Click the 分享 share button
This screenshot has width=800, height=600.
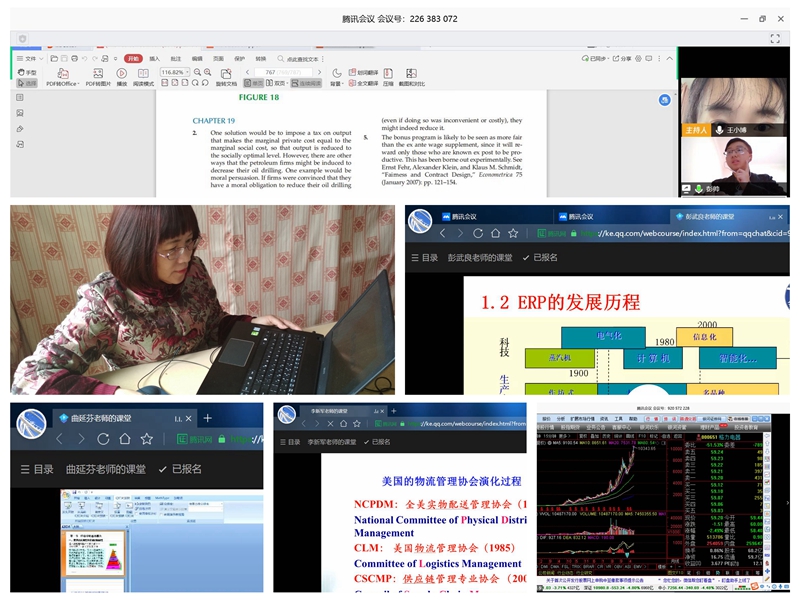coord(624,59)
